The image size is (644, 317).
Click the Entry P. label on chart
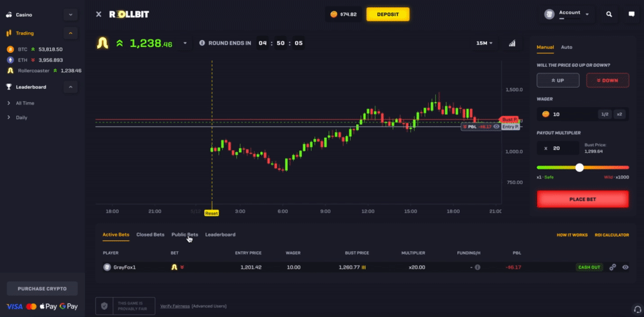tap(511, 127)
